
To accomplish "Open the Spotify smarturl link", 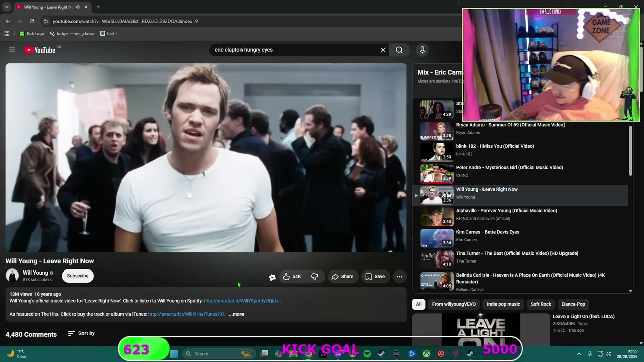I will 243,301.
